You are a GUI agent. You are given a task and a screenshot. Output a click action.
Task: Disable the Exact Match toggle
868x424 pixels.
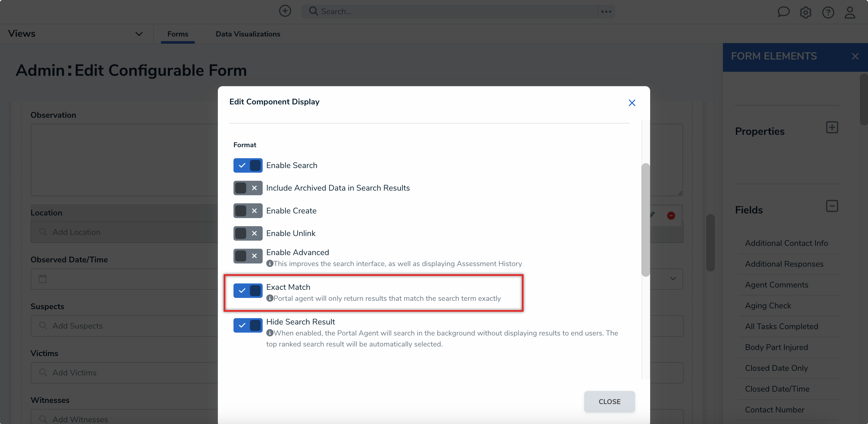click(x=248, y=290)
